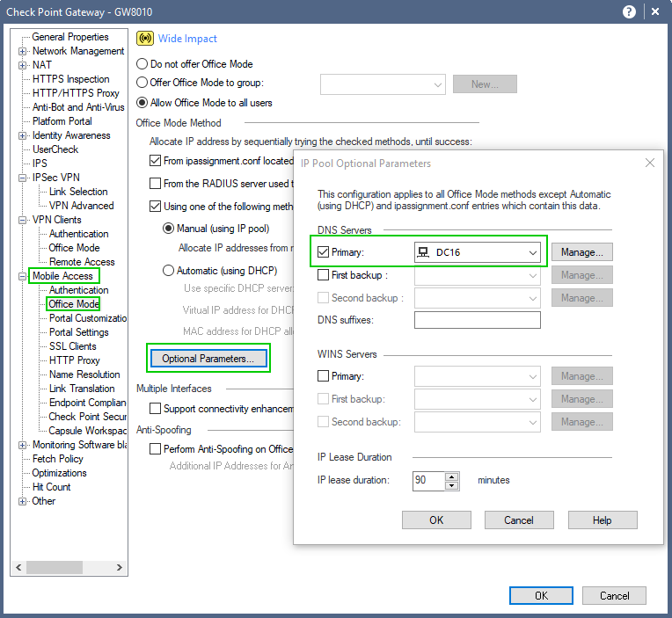Select Portal Settings in the tree

click(x=79, y=332)
